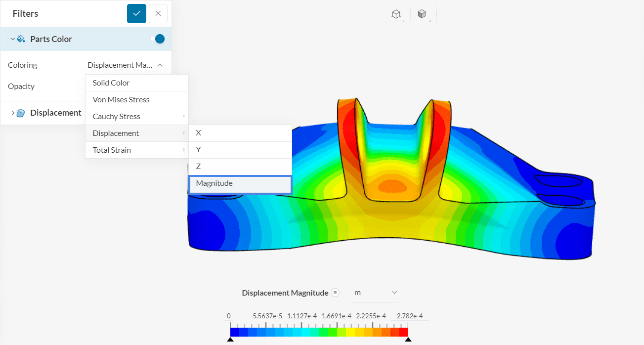This screenshot has width=644, height=345.
Task: Open the units dropdown showing m
Action: 376,293
